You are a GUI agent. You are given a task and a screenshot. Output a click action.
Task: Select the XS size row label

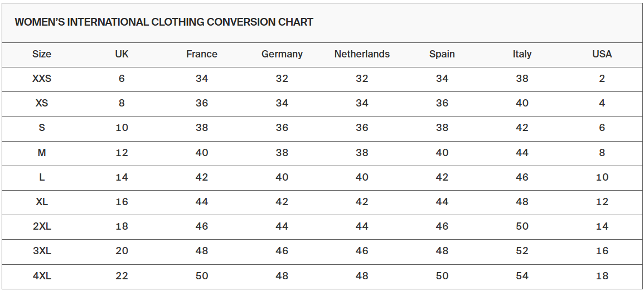coord(42,103)
